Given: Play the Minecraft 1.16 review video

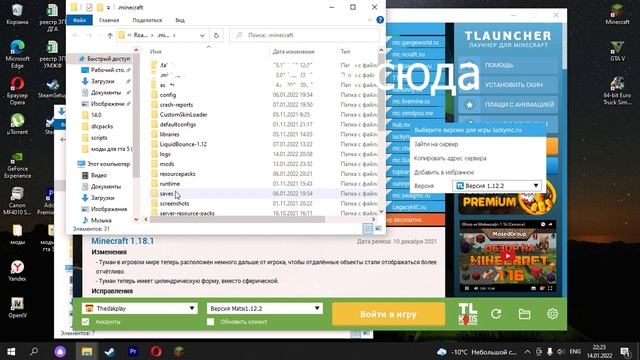Looking at the screenshot, I should [507, 256].
